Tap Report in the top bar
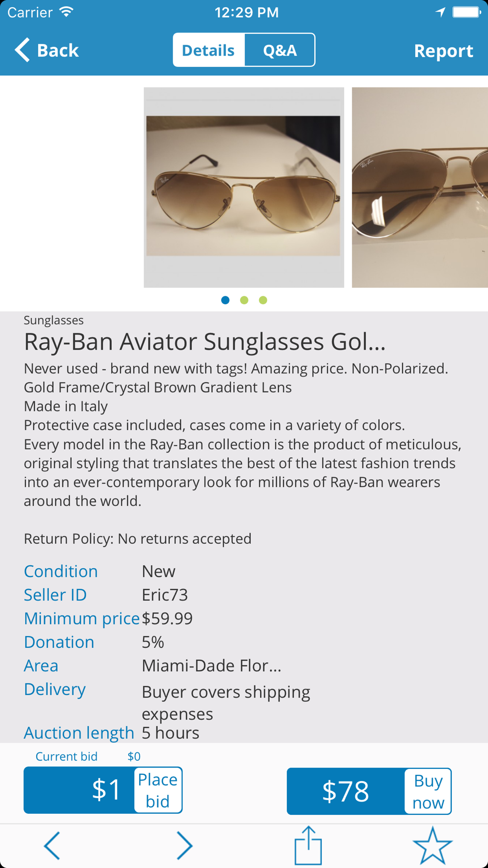Viewport: 488px width, 868px height. coord(443,51)
